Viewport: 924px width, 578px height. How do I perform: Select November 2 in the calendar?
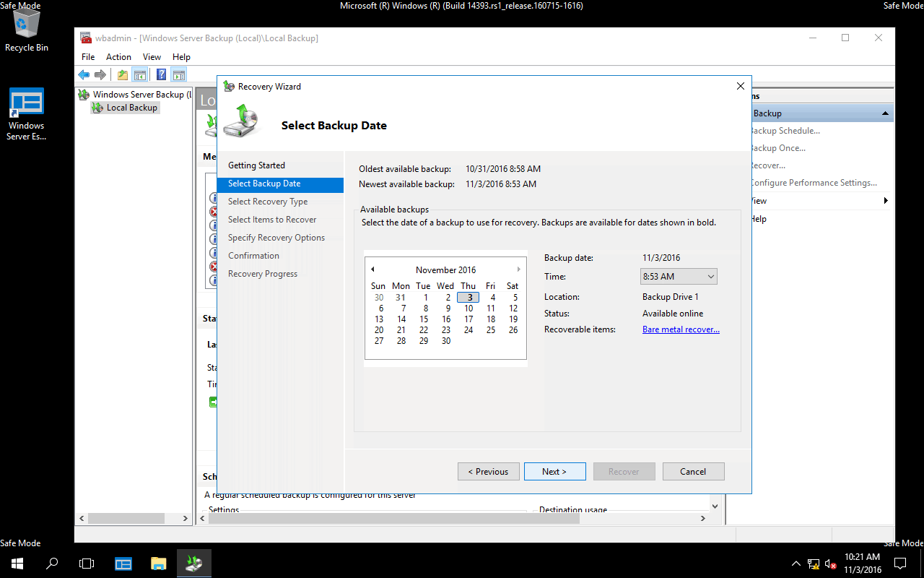coord(448,298)
